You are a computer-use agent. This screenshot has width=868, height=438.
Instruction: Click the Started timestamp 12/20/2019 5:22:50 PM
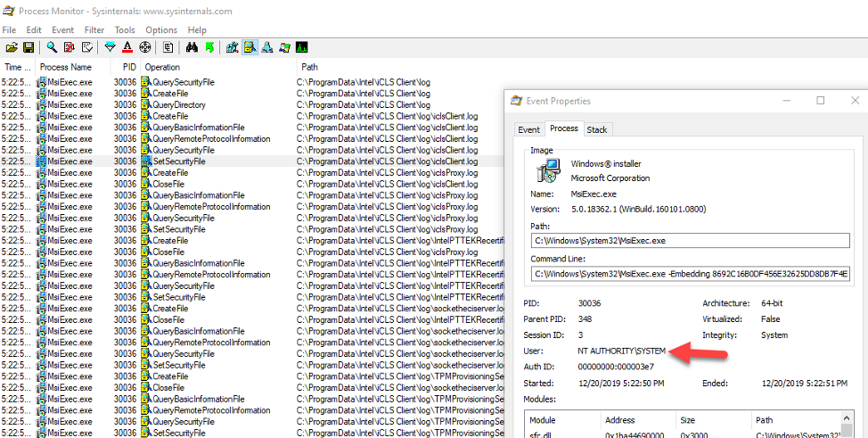pos(621,383)
